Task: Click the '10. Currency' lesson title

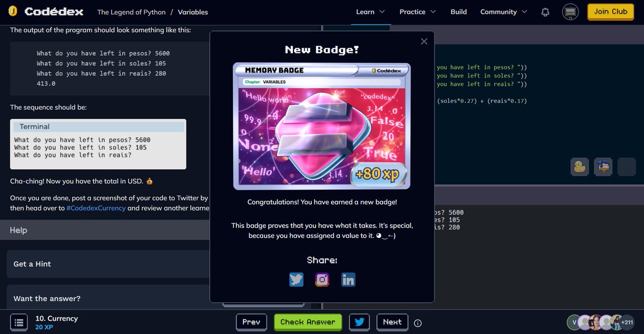Action: click(56, 318)
